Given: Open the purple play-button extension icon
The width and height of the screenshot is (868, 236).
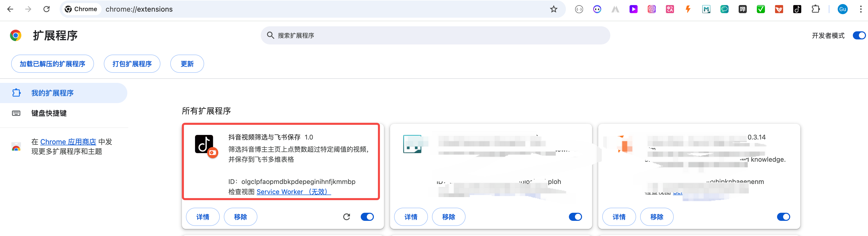Looking at the screenshot, I should point(634,9).
